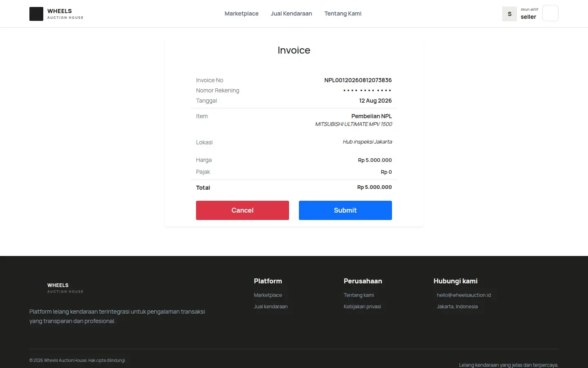The image size is (588, 368).
Task: Click the "S" account avatar
Action: click(509, 14)
